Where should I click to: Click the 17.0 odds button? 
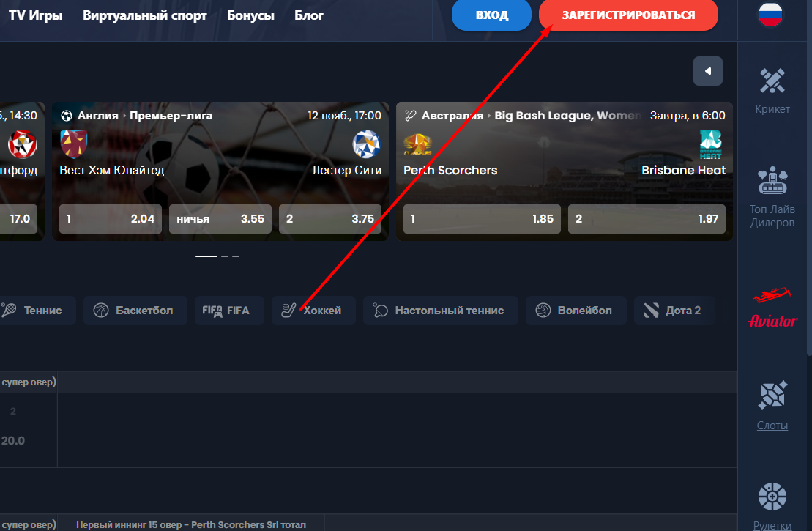[x=18, y=218]
